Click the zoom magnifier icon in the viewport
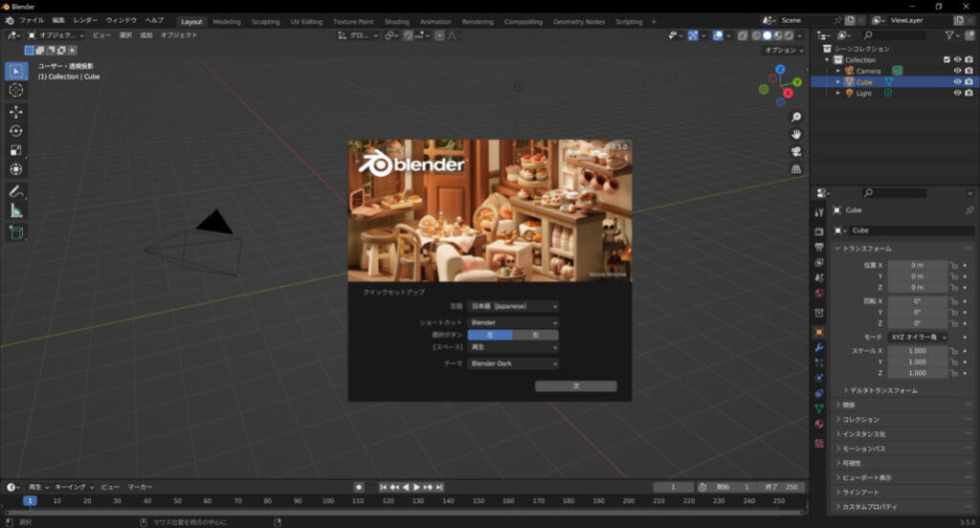 796,117
